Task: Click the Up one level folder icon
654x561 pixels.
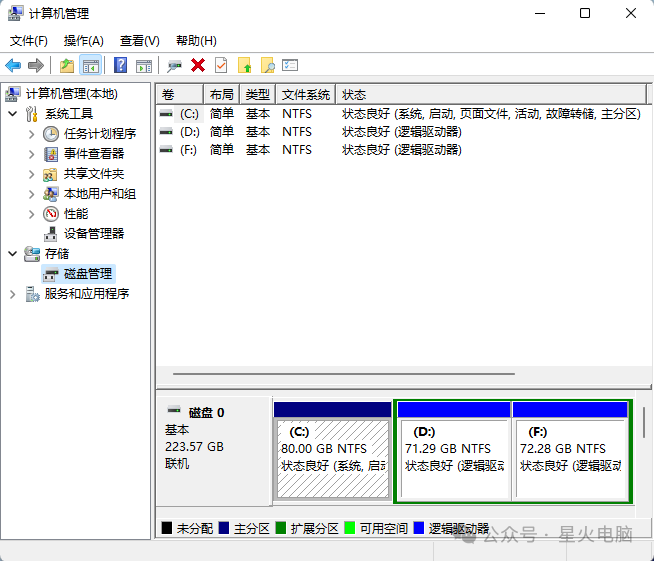Action: [67, 65]
